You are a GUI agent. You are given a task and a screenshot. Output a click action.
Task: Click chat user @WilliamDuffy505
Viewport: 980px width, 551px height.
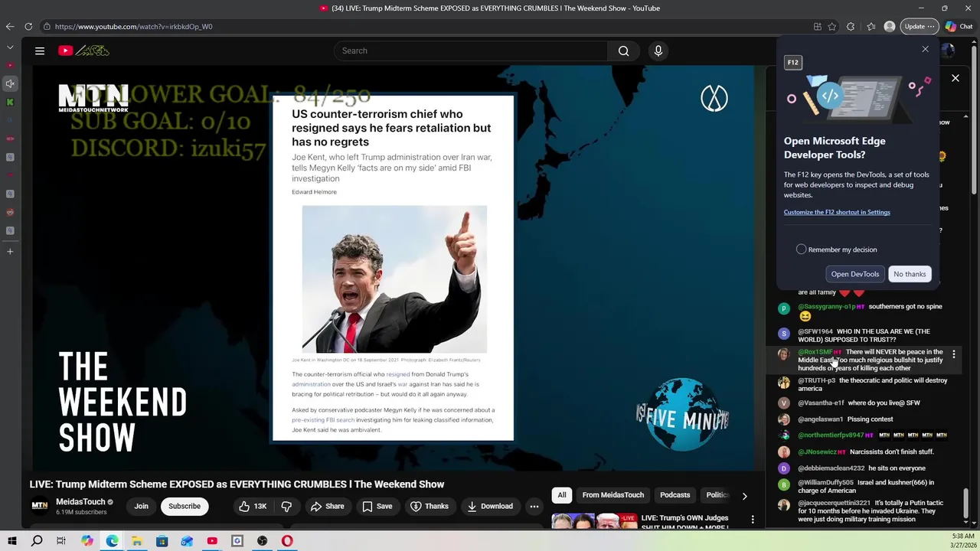(825, 483)
